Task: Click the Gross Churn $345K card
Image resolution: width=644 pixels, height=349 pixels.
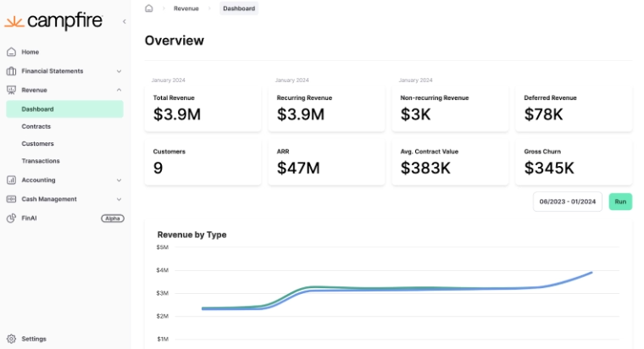Action: 574,162
